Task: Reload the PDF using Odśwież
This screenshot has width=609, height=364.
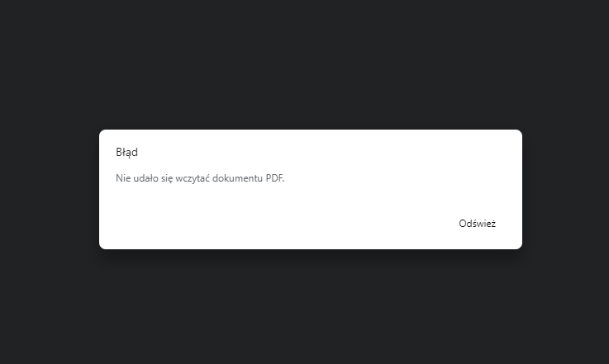Action: 477,224
